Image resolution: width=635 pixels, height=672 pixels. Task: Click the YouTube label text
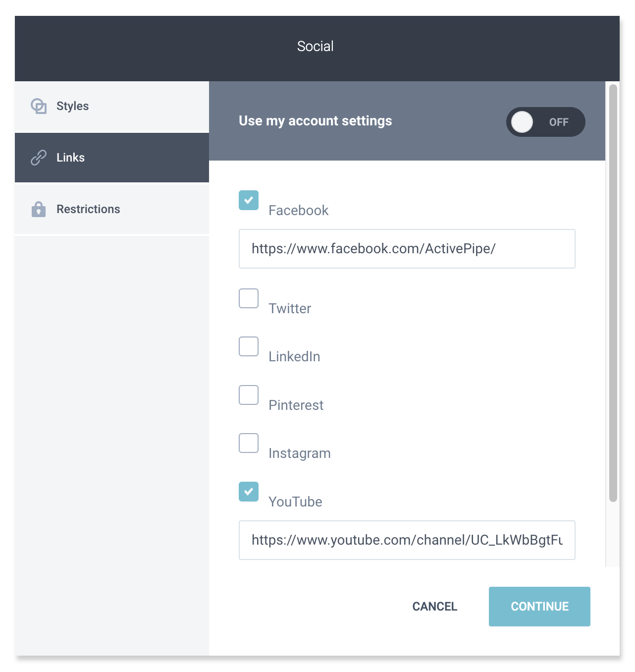(x=296, y=502)
